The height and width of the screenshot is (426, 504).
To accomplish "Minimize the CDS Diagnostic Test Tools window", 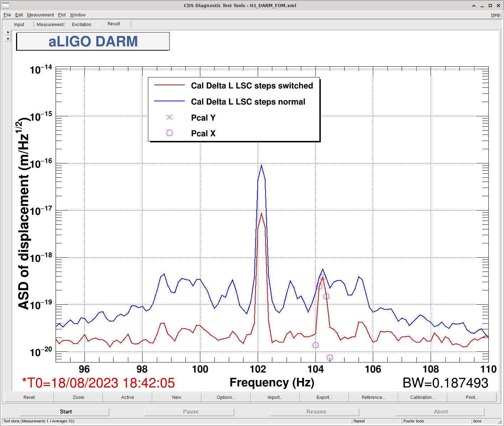I will [482, 6].
